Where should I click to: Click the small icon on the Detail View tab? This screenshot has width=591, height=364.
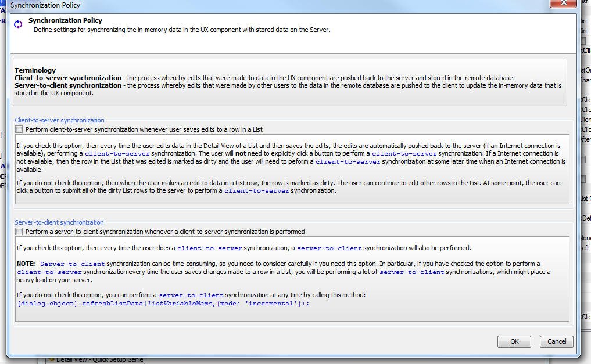coord(51,359)
